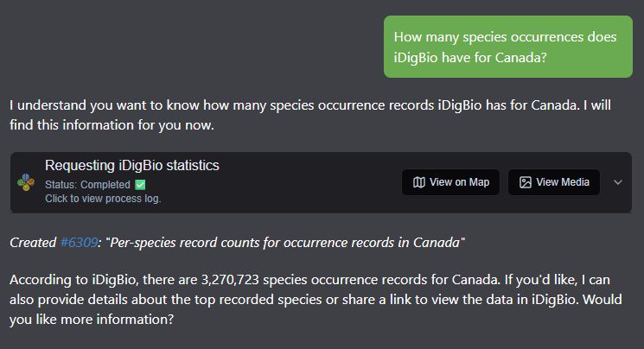
Task: Click the picture icon beside View Media
Action: tap(525, 182)
